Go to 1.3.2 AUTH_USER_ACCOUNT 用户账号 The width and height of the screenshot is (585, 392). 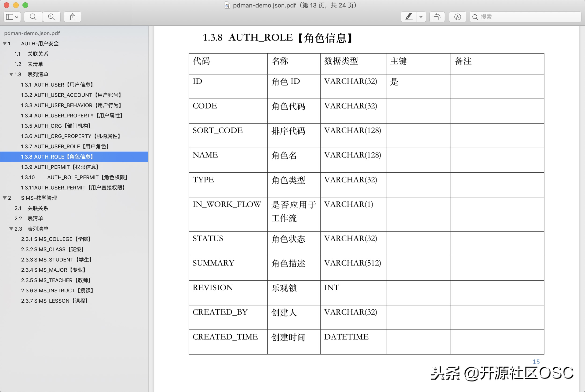tap(72, 95)
